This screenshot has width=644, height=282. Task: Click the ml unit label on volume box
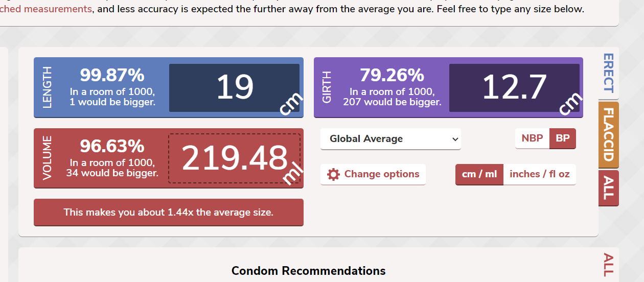click(293, 174)
